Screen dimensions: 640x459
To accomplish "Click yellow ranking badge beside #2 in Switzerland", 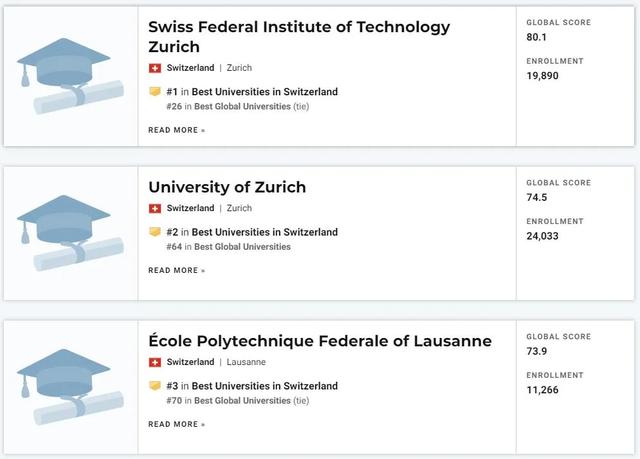I will (155, 232).
